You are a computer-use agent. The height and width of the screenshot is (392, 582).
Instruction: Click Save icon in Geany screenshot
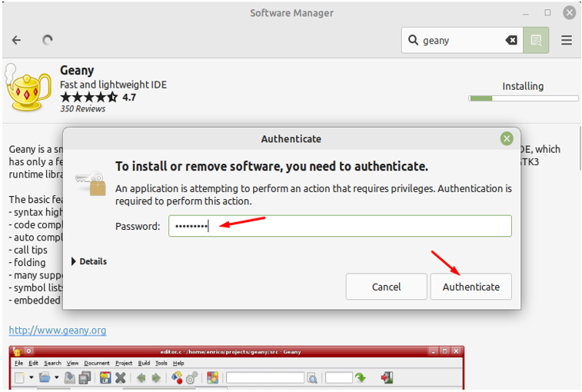69,378
